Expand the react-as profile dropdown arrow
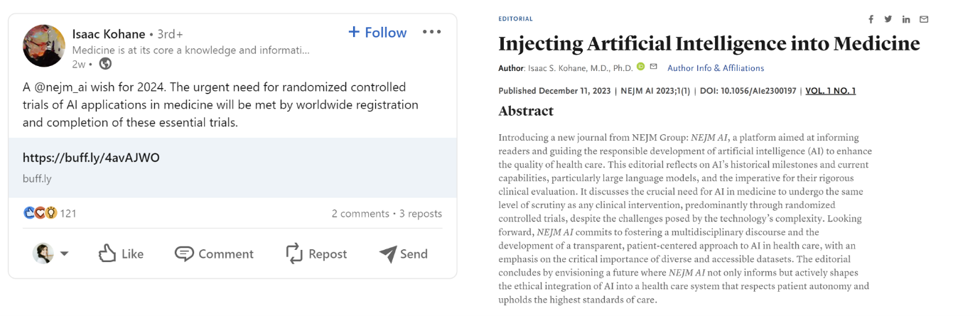The image size is (980, 316). tap(64, 254)
